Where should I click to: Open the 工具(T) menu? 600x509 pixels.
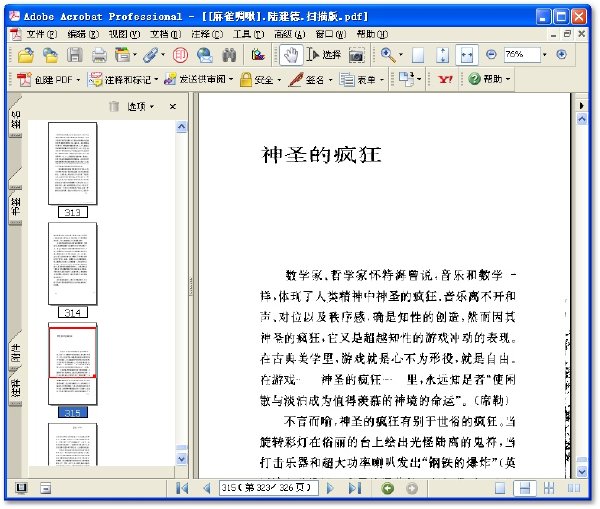[x=249, y=34]
